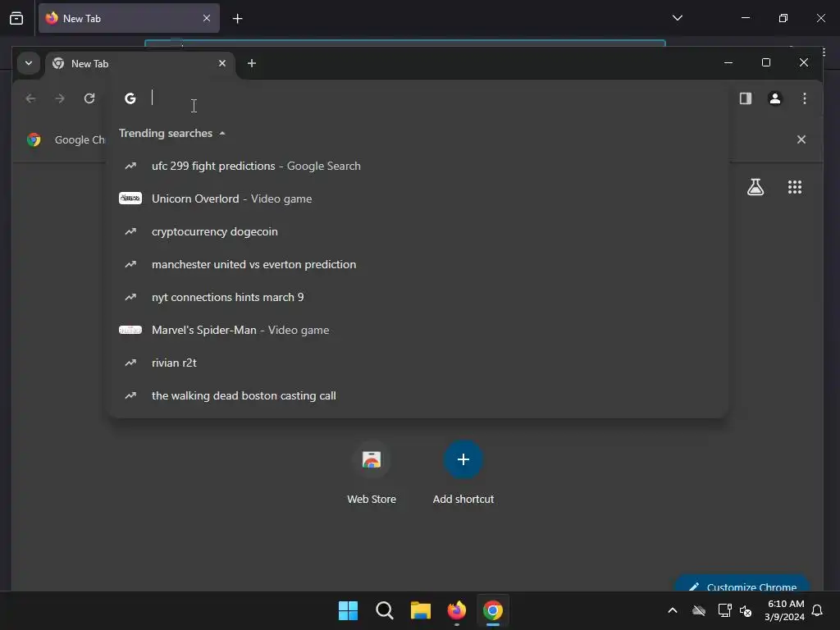Open the Search Labs flask icon

pos(756,187)
